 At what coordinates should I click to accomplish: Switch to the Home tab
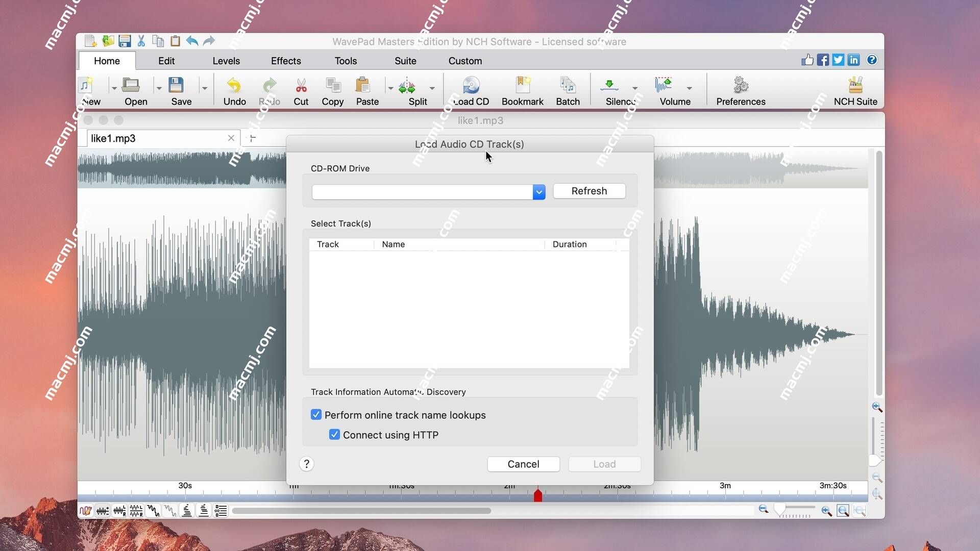point(107,61)
